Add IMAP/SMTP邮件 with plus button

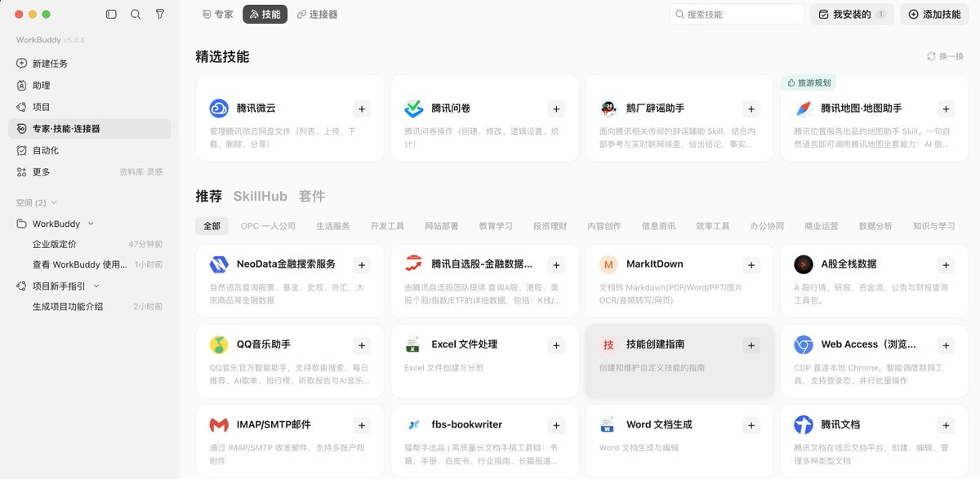coord(362,425)
